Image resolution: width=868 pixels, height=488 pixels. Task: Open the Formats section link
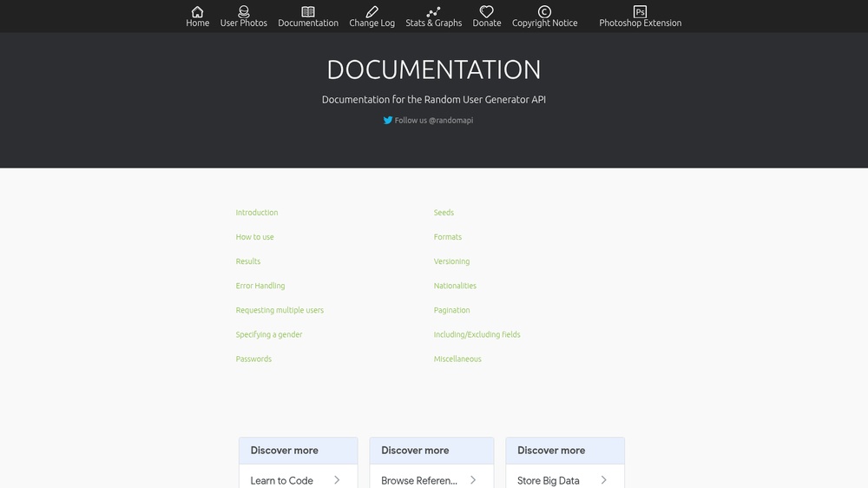[448, 237]
